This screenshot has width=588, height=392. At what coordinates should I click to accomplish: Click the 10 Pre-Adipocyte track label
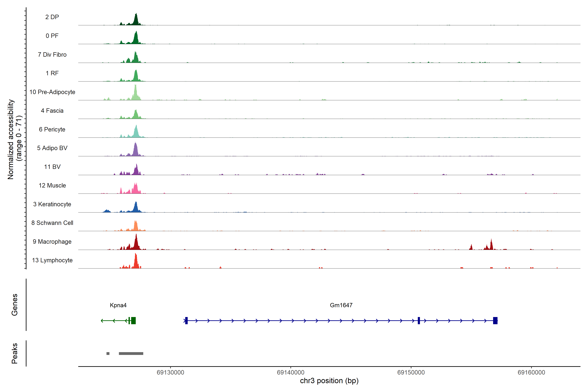pos(52,92)
